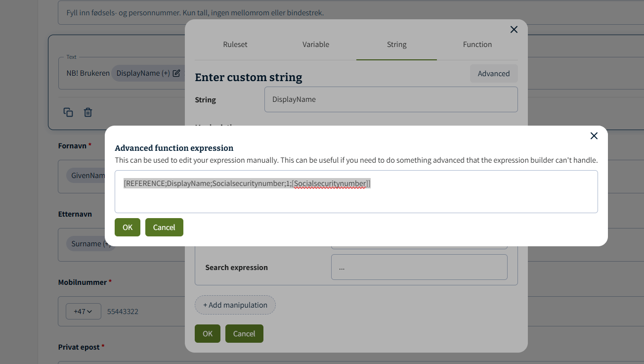Image resolution: width=644 pixels, height=364 pixels.
Task: Close the custom string editor panel
Action: point(514,30)
